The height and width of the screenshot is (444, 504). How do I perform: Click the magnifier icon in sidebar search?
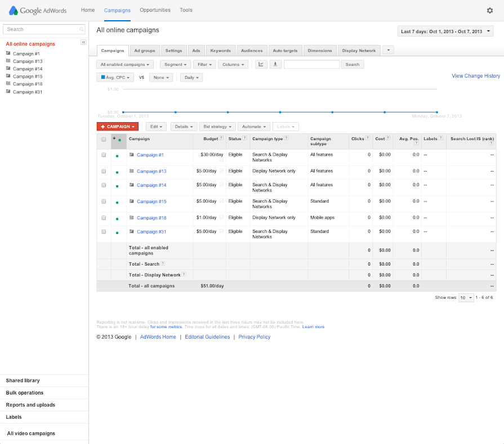(x=82, y=29)
